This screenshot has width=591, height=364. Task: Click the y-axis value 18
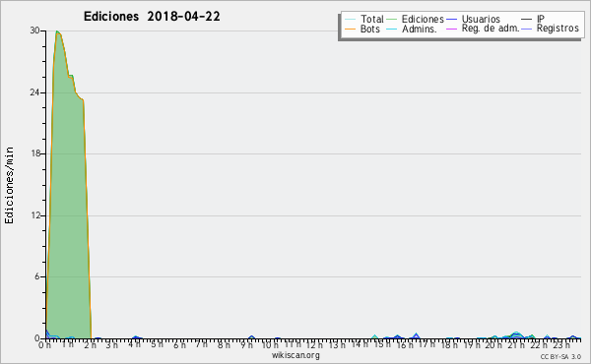pyautogui.click(x=35, y=153)
